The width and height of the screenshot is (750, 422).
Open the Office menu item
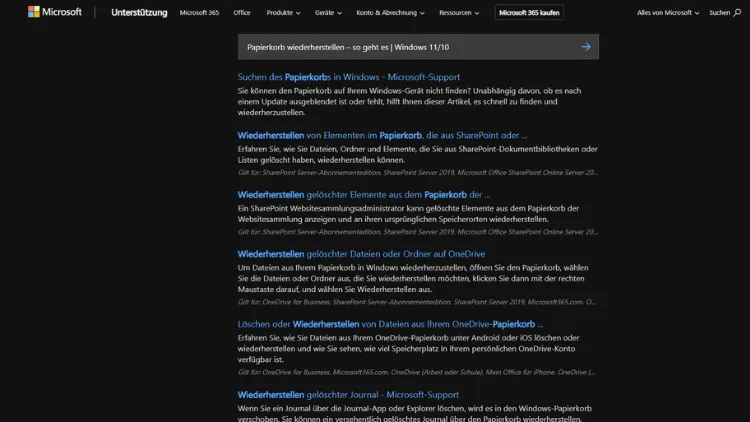coord(242,13)
